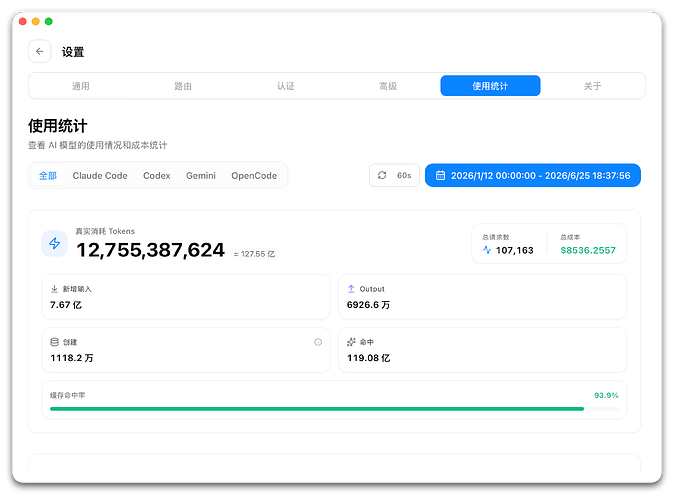Click the 7.67 亿 input value

66,305
